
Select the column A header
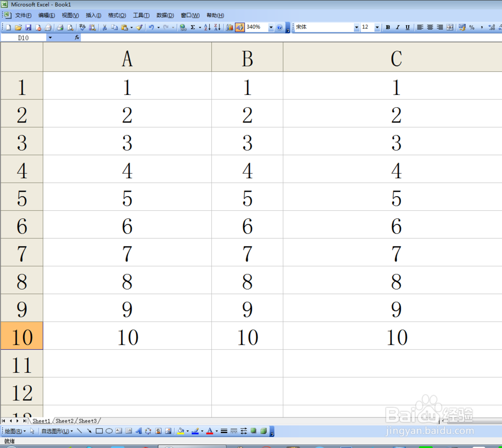point(127,57)
